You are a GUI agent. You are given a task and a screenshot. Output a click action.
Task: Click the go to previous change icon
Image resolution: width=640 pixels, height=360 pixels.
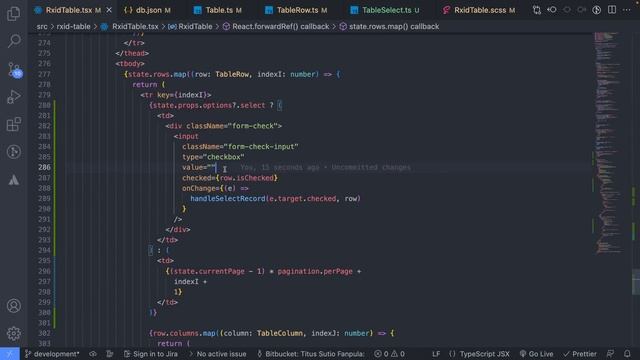(x=552, y=10)
